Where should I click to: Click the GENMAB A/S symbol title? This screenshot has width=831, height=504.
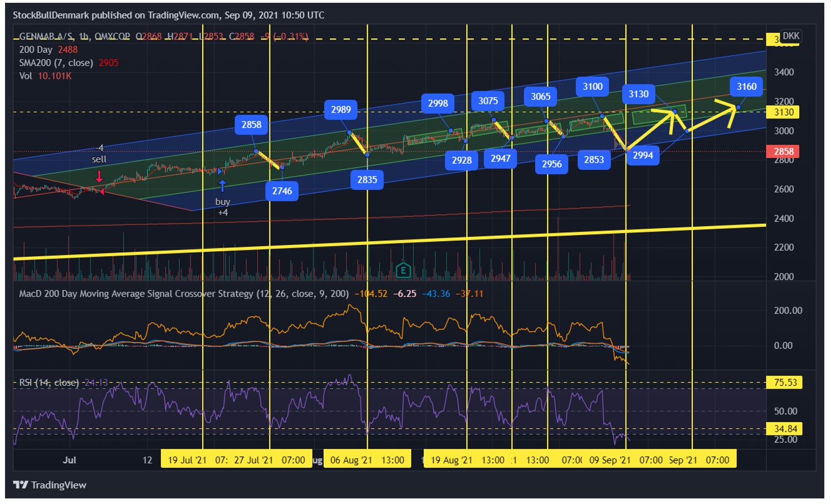pyautogui.click(x=46, y=36)
